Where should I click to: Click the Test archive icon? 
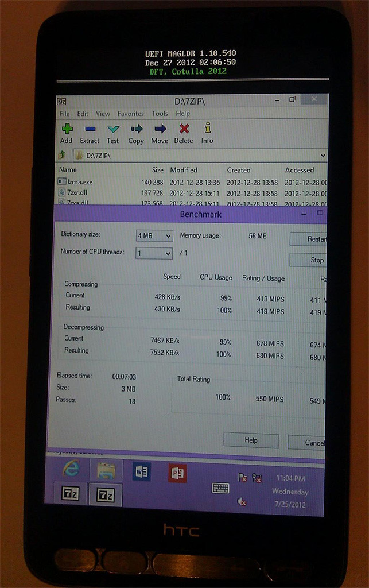(x=113, y=129)
